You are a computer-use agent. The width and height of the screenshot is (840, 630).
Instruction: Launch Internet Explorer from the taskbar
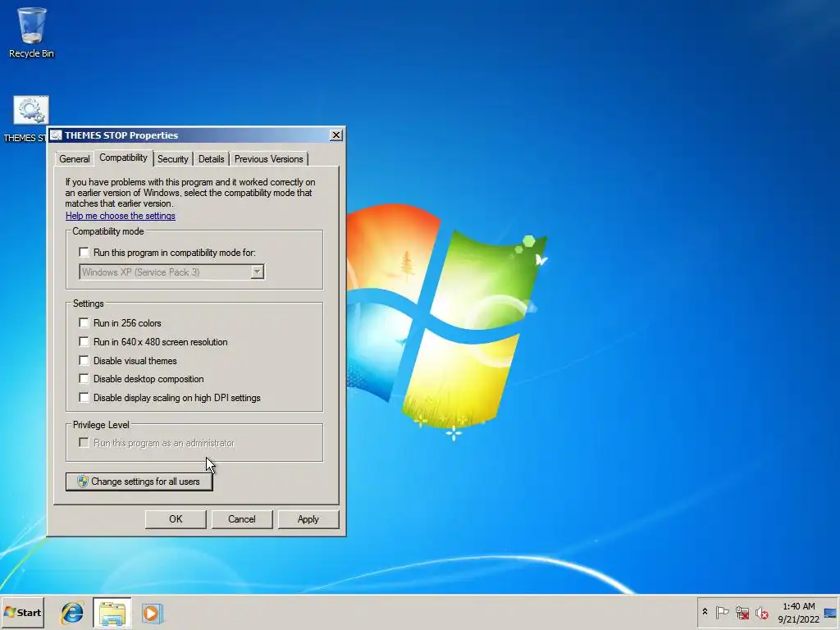72,613
